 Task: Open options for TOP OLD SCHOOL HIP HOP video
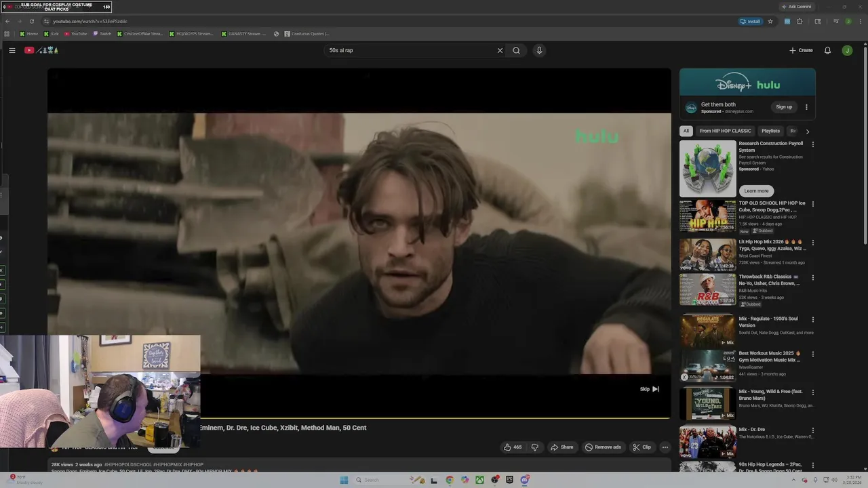click(x=813, y=204)
